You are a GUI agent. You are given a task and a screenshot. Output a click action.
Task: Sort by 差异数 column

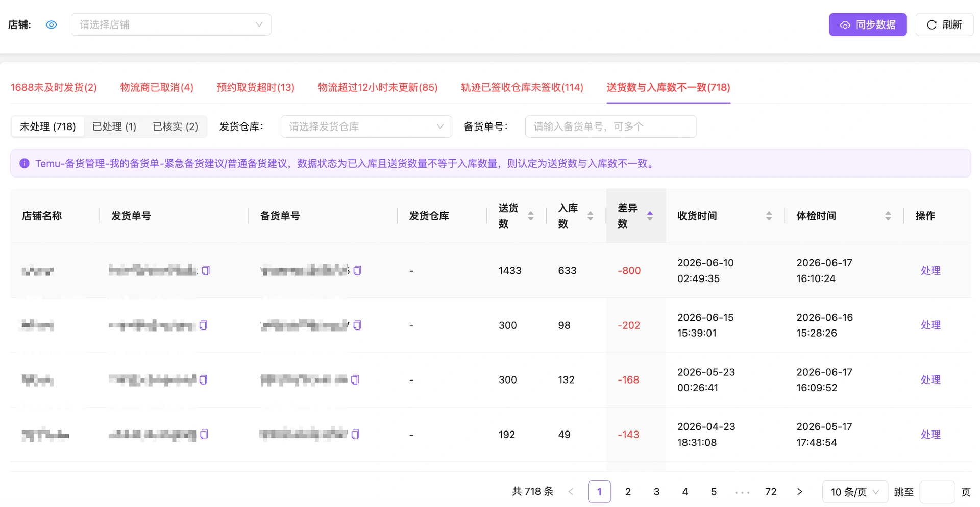coord(650,216)
